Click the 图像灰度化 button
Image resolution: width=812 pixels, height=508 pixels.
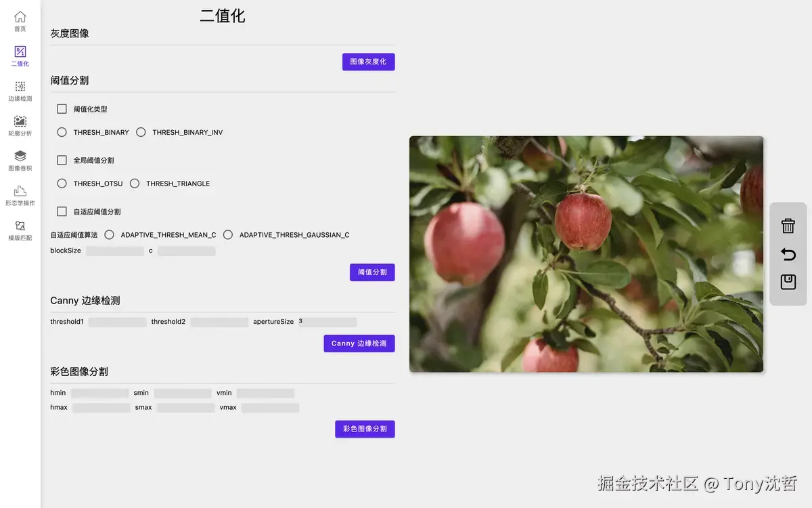(x=368, y=62)
